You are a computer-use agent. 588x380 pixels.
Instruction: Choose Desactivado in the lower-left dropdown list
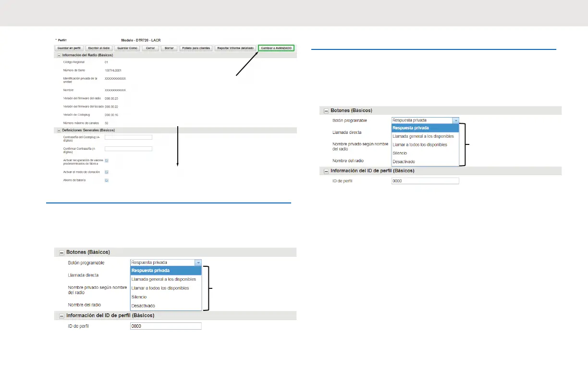143,306
